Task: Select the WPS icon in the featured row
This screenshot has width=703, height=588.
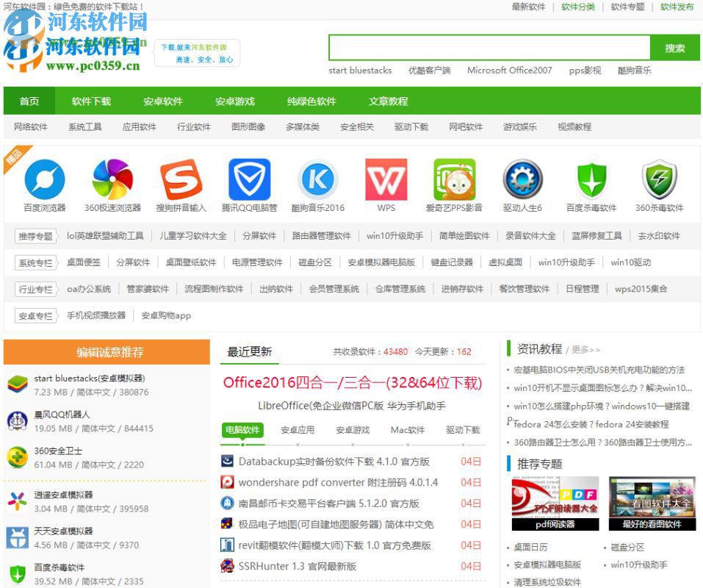Action: [386, 179]
